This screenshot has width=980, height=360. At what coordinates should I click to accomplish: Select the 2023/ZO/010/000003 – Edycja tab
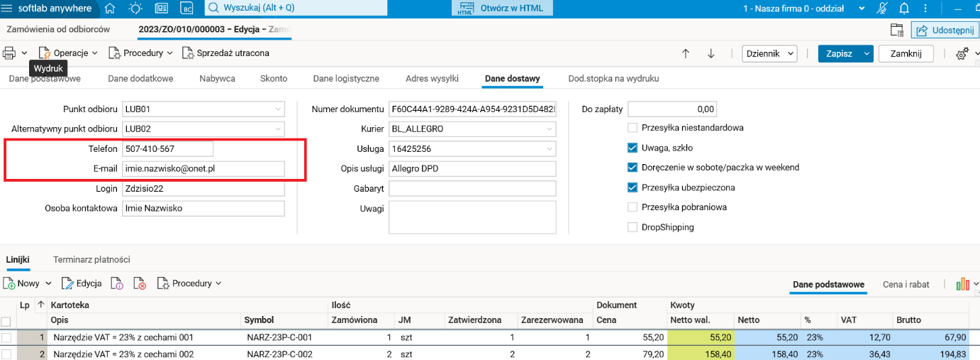214,30
